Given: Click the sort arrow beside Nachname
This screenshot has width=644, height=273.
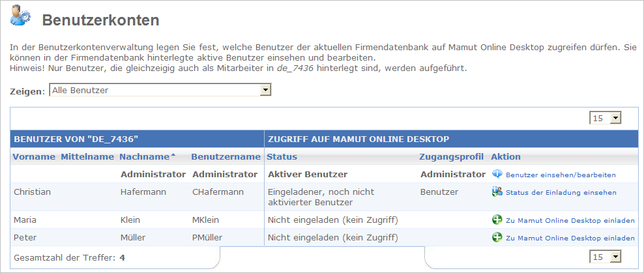Looking at the screenshot, I should point(173,155).
